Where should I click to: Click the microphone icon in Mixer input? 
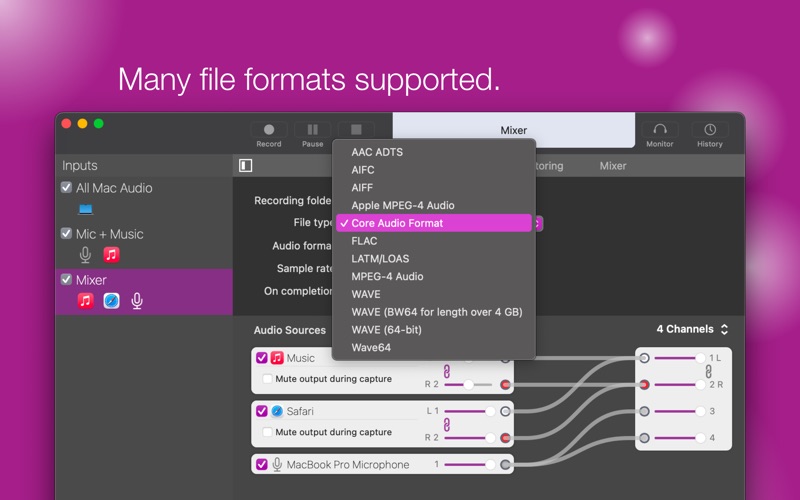137,301
